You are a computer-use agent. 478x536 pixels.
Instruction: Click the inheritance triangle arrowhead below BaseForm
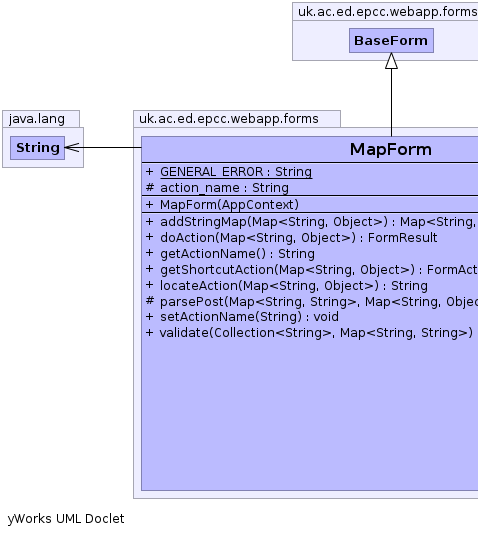pyautogui.click(x=391, y=61)
